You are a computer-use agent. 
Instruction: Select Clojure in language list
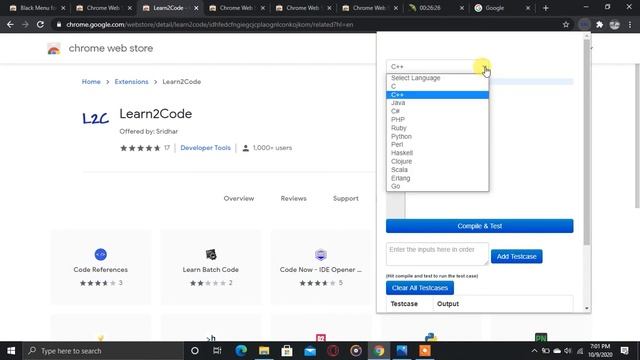click(437, 161)
